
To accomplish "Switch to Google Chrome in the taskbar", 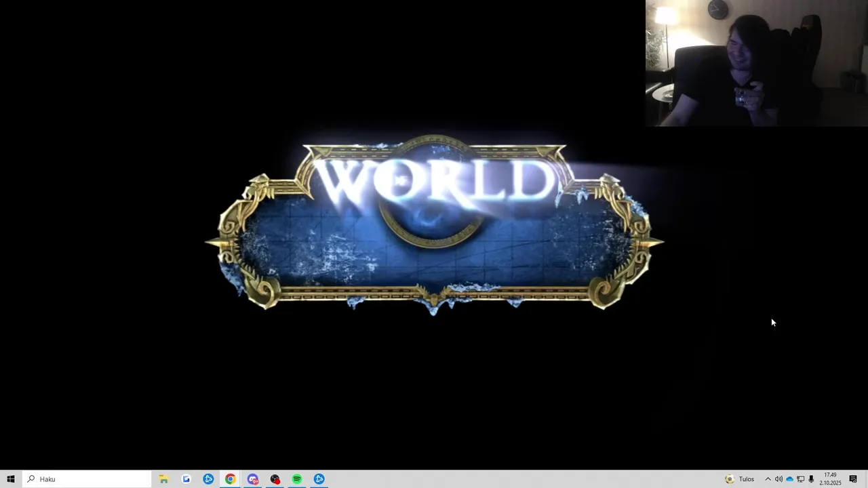I will [x=231, y=479].
